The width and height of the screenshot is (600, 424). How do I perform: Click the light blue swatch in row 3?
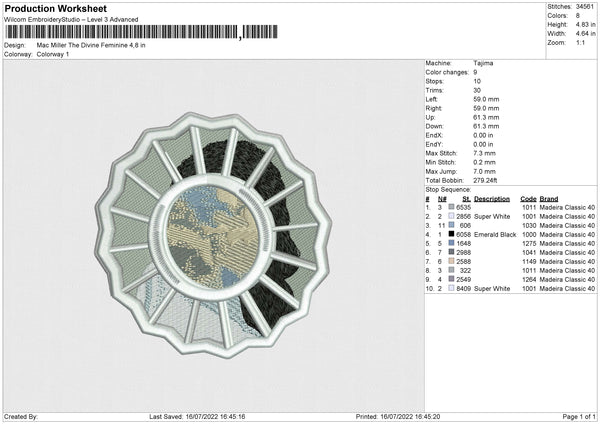tap(453, 225)
